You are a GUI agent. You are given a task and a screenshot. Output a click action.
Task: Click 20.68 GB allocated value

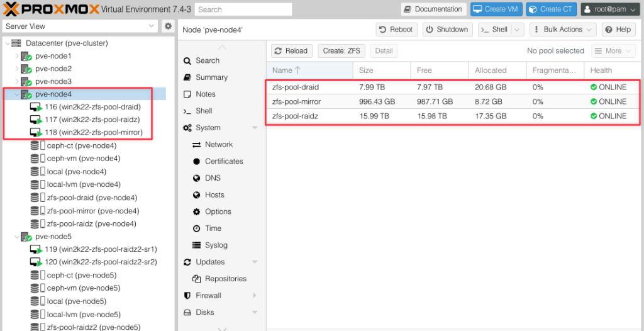[491, 87]
